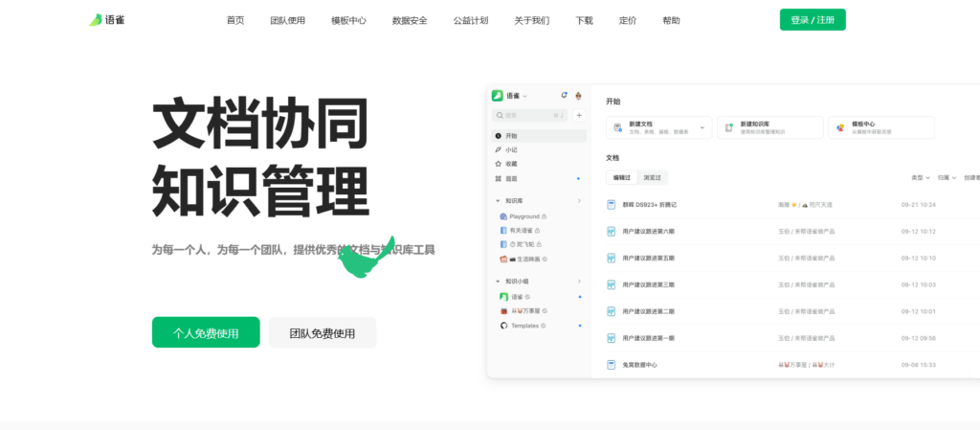Click the 收藏 star icon
Image resolution: width=980 pixels, height=430 pixels.
coord(498,164)
